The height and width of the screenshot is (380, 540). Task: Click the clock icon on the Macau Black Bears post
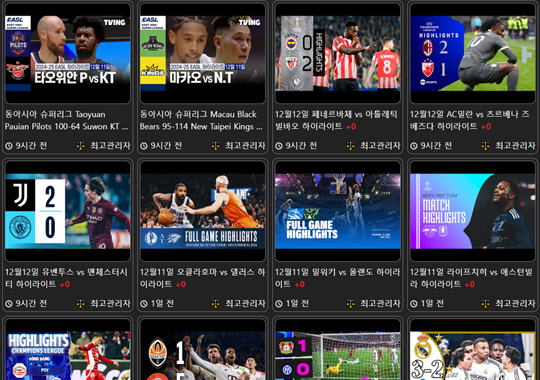point(144,146)
